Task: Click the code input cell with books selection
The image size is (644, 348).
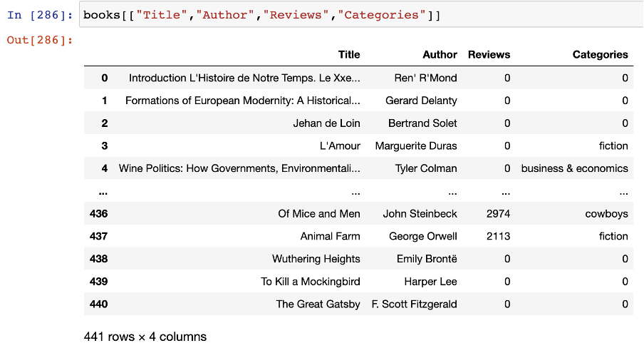Action: [361, 15]
